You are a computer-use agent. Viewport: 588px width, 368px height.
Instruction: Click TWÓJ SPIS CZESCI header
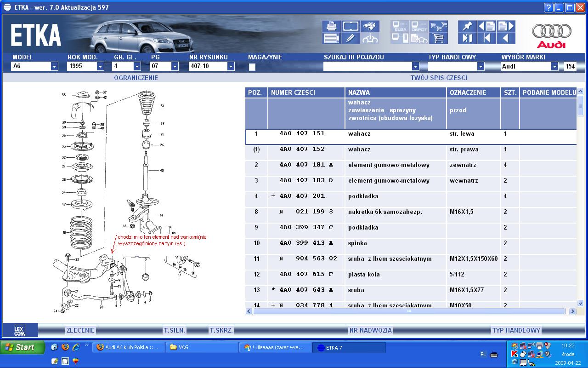click(x=439, y=78)
